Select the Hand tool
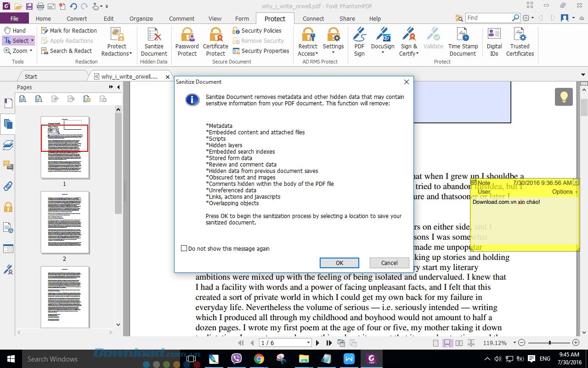Image resolution: width=588 pixels, height=368 pixels. click(15, 30)
